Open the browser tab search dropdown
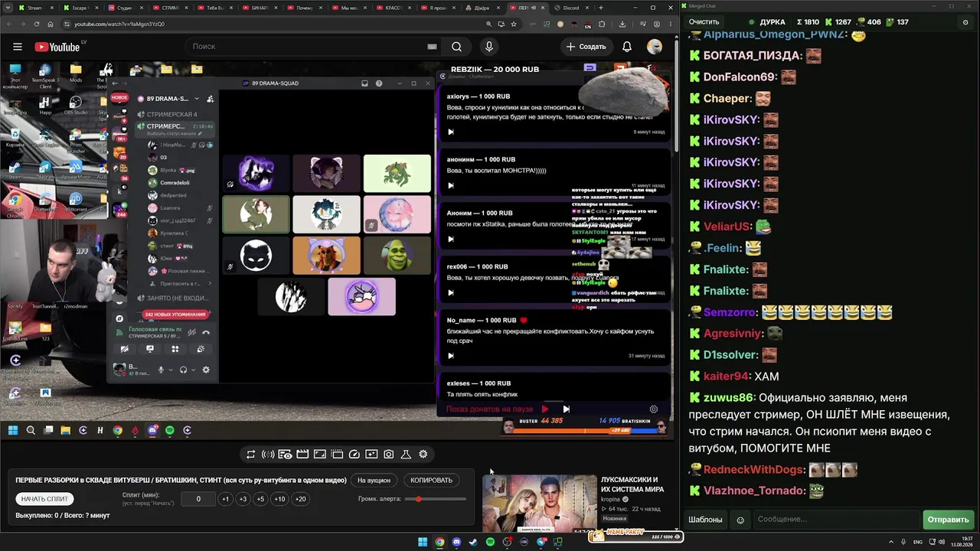This screenshot has height=551, width=980. (x=9, y=8)
